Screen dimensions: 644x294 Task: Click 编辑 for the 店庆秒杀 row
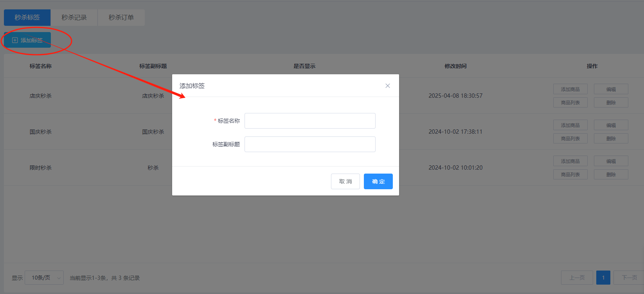point(611,89)
